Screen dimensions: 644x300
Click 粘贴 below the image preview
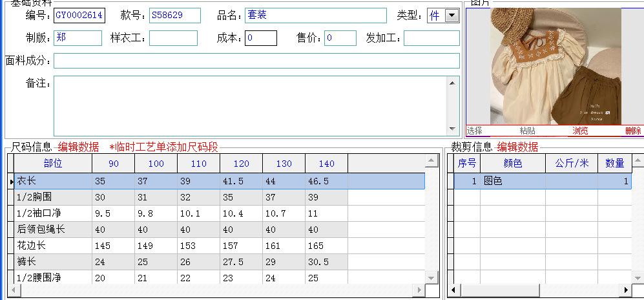coord(528,131)
